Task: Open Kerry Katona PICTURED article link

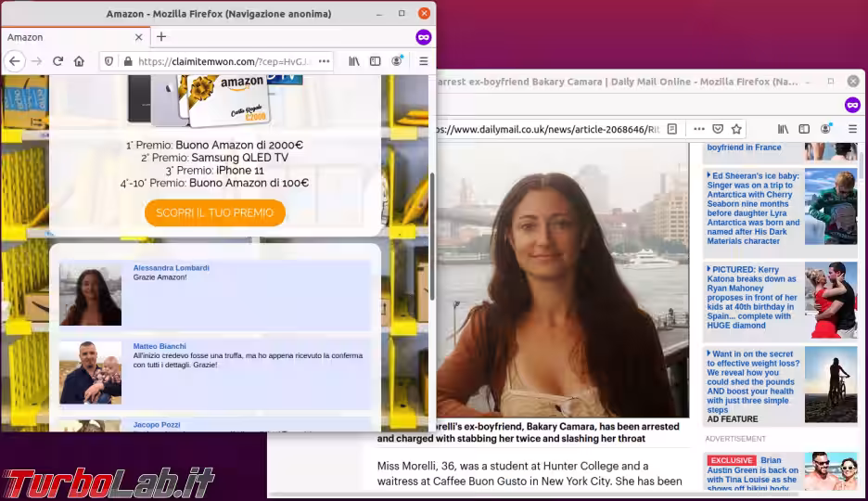Action: tap(752, 297)
